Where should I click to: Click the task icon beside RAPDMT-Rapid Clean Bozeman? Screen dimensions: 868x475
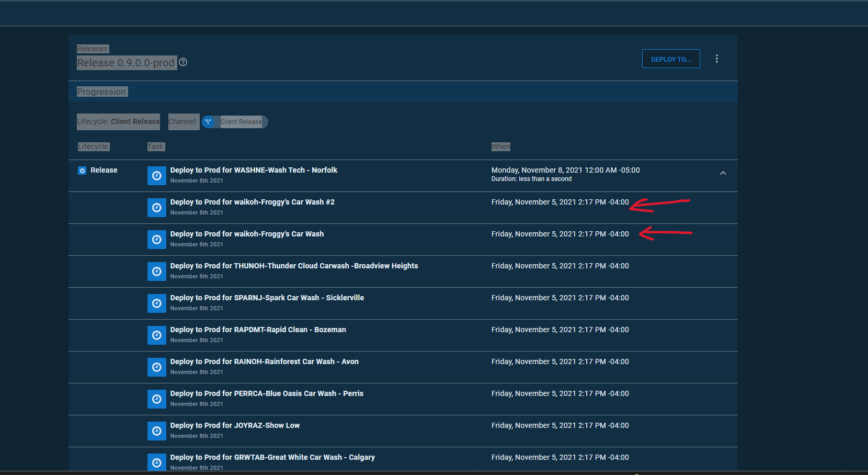pyautogui.click(x=156, y=335)
